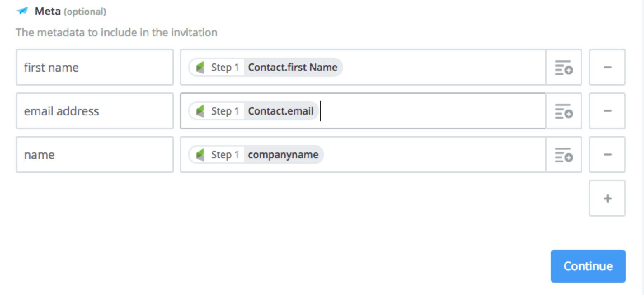Open insert-field picker for first name row
The image size is (644, 295).
564,67
